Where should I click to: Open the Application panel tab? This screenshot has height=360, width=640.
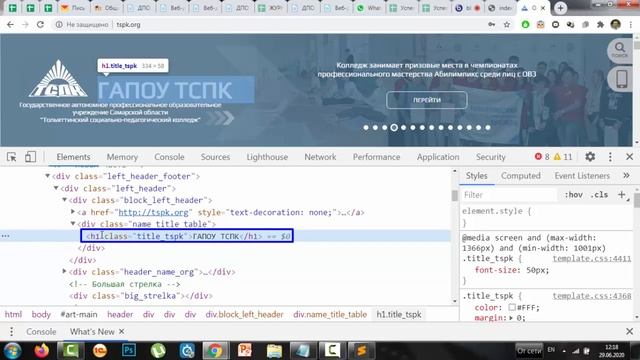(438, 157)
